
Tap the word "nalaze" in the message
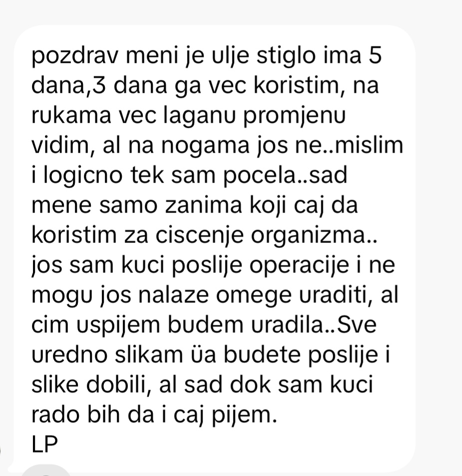tap(174, 295)
